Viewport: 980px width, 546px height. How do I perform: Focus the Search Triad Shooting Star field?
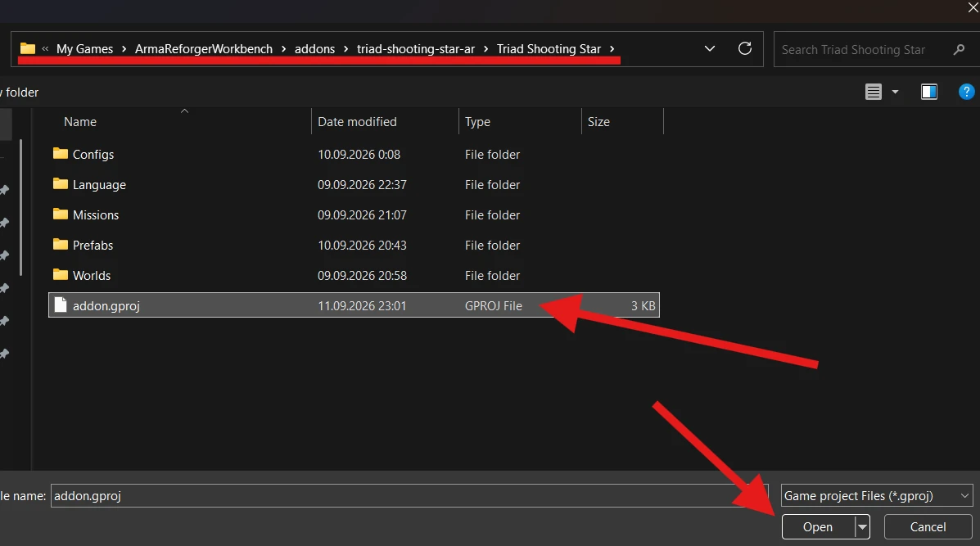[x=876, y=49]
